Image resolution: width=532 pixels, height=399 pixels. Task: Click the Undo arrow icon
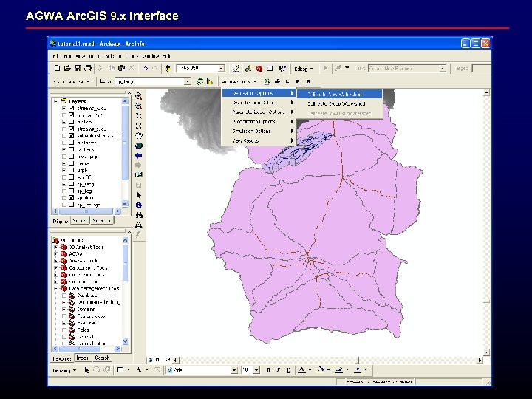coord(145,68)
